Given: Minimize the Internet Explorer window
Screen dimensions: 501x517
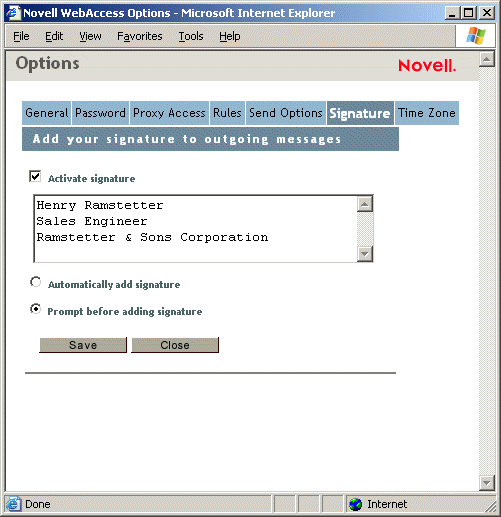Looking at the screenshot, I should pyautogui.click(x=452, y=13).
